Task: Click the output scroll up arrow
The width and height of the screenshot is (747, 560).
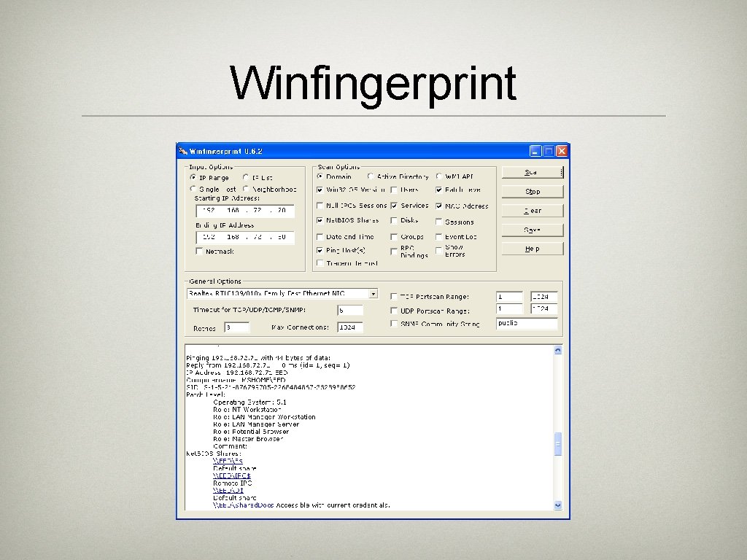Action: [x=558, y=350]
